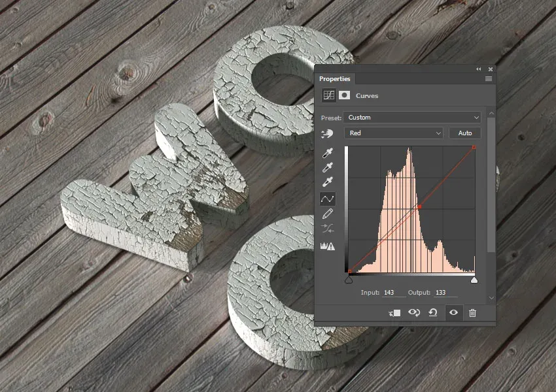
Task: Click the Output value field
Action: click(445, 293)
